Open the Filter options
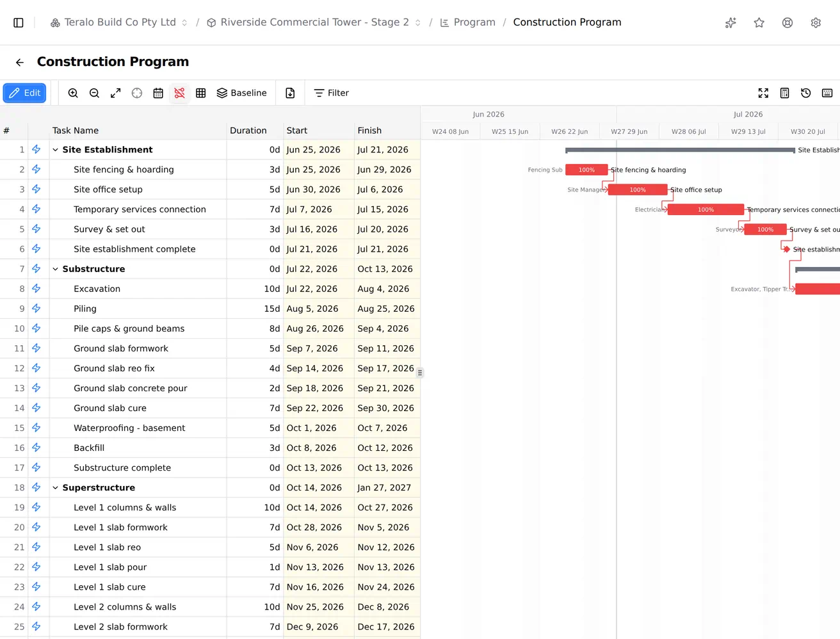Image resolution: width=840 pixels, height=639 pixels. point(332,93)
